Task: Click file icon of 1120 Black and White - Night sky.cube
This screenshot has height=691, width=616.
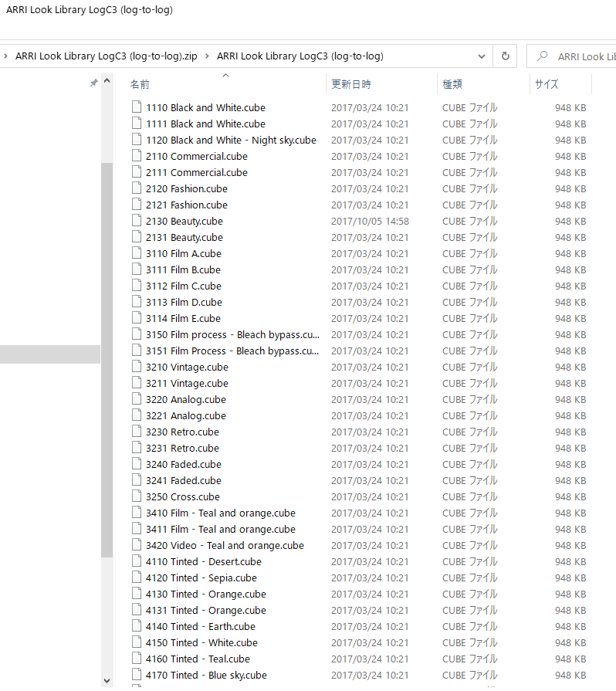Action: click(x=137, y=140)
